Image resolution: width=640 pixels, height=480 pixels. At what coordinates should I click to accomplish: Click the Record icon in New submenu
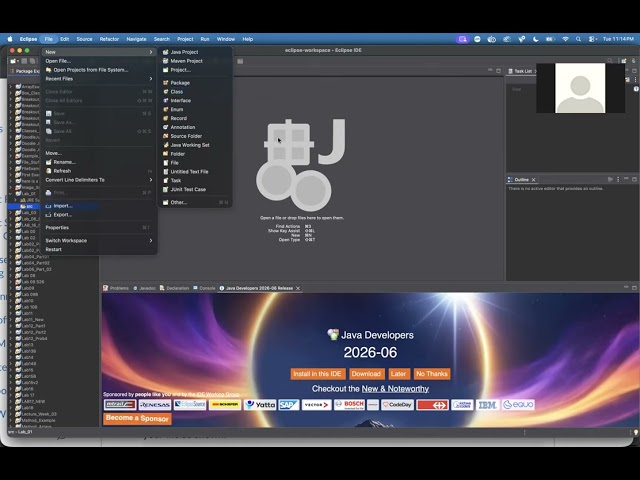coord(166,118)
